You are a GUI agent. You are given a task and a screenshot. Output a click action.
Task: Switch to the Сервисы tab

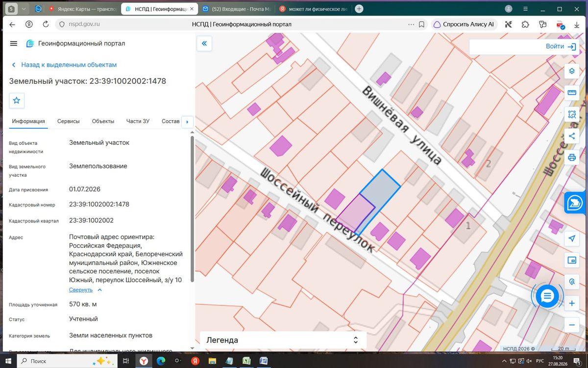click(x=69, y=121)
